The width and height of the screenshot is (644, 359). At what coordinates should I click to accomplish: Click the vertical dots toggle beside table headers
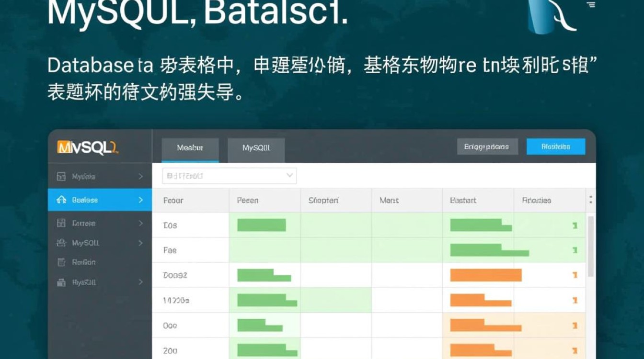[x=590, y=200]
